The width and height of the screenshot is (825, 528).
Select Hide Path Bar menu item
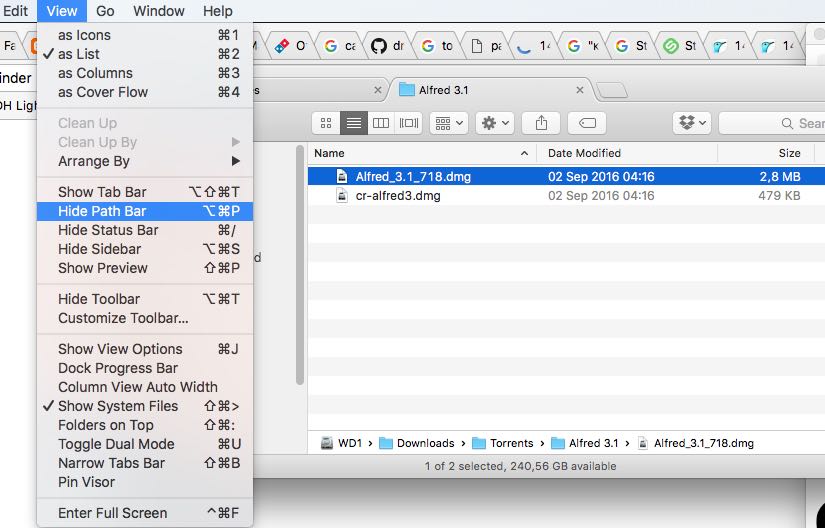click(145, 211)
